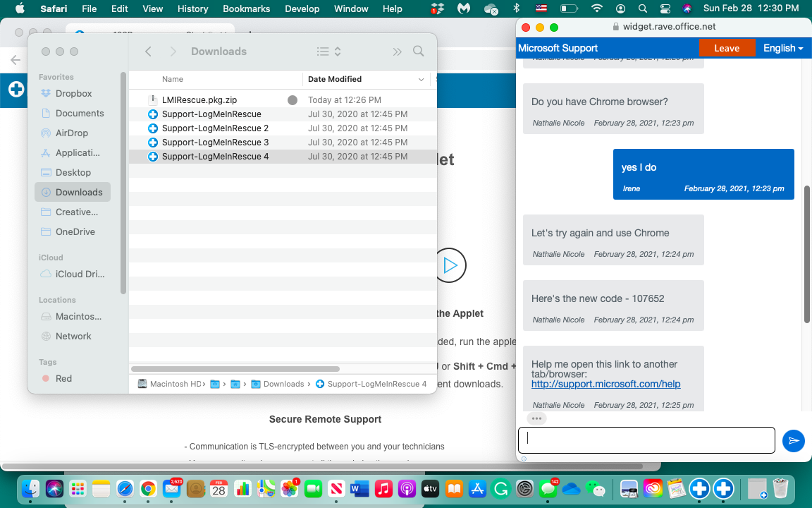Open the Bookmarks menu
This screenshot has width=812, height=508.
(x=246, y=8)
